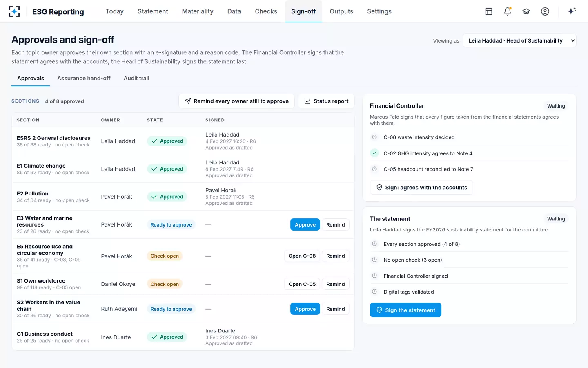Generate the Status report
The image size is (588, 368).
[326, 101]
